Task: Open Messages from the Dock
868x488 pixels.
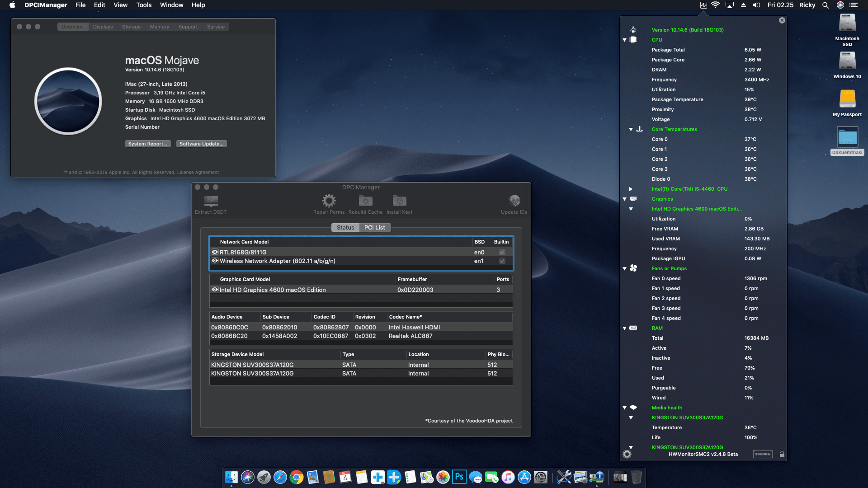Action: tap(476, 477)
